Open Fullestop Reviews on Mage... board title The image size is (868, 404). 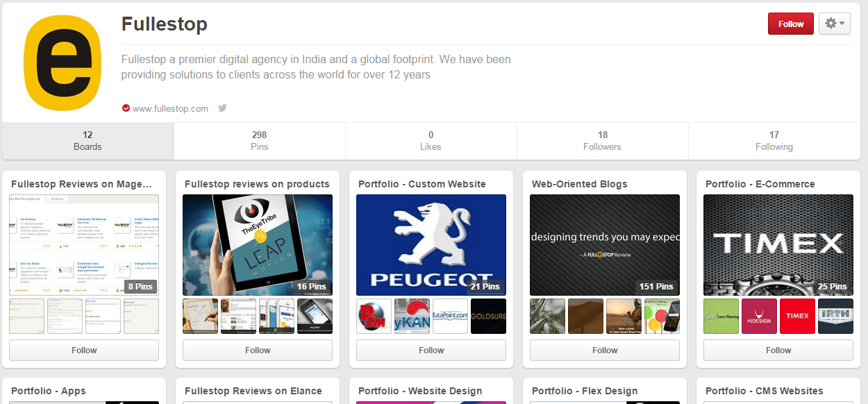81,184
